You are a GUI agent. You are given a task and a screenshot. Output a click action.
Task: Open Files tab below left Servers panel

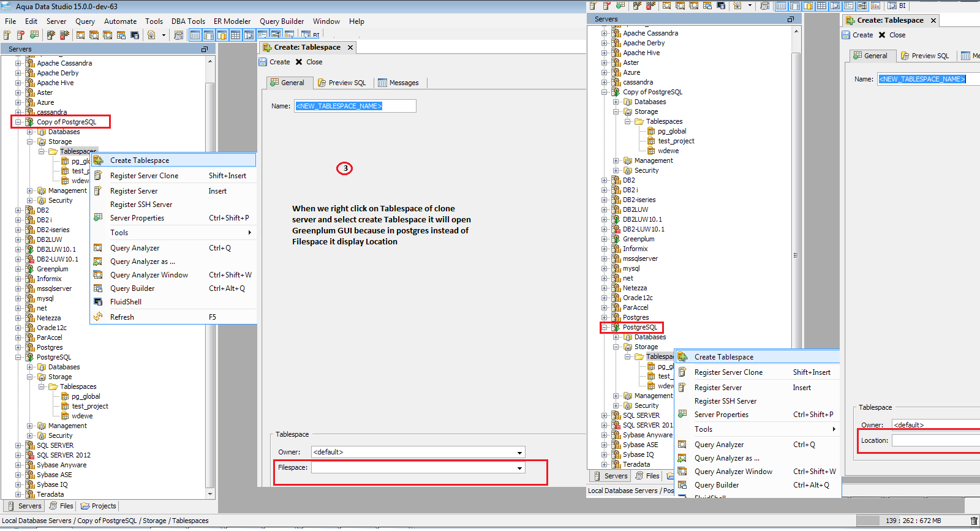(61, 507)
